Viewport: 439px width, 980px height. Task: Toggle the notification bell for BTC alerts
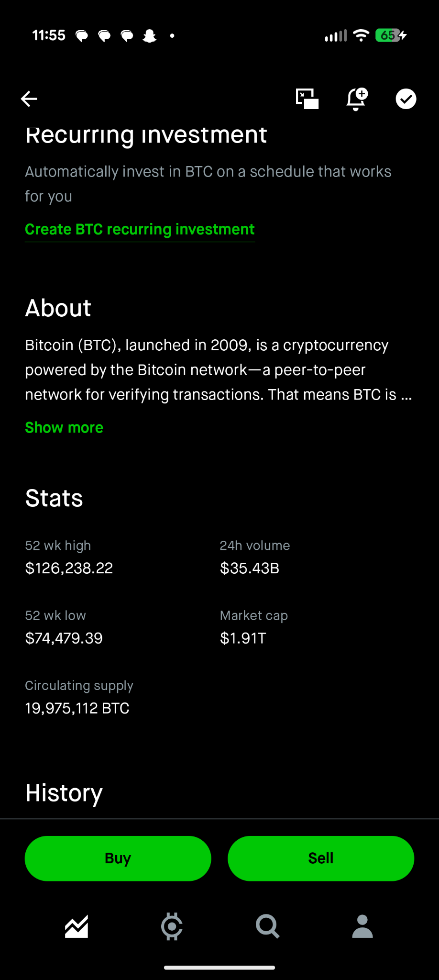[x=356, y=99]
